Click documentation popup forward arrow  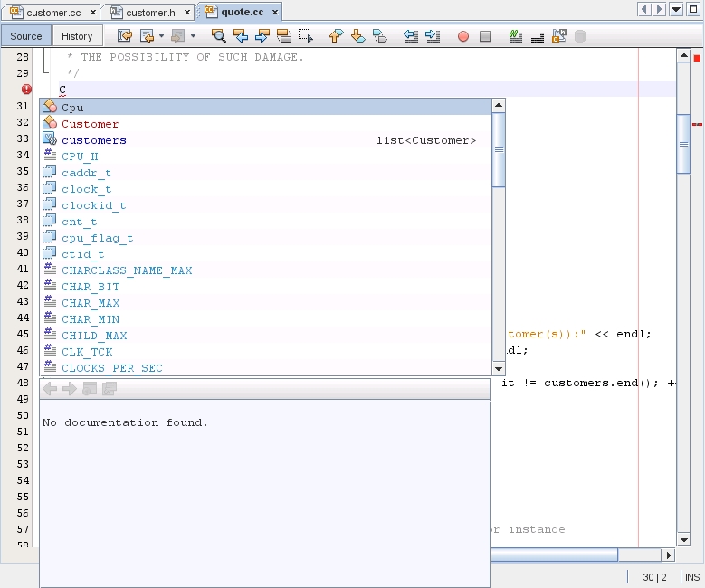70,388
